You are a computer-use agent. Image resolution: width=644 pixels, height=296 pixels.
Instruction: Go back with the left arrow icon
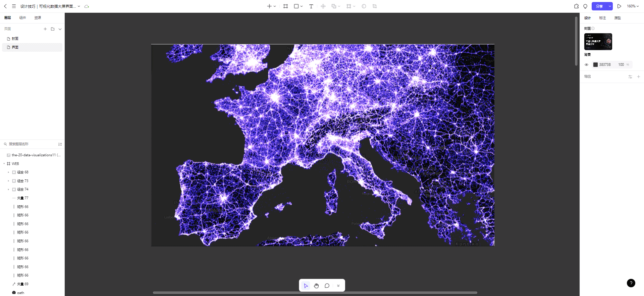5,6
